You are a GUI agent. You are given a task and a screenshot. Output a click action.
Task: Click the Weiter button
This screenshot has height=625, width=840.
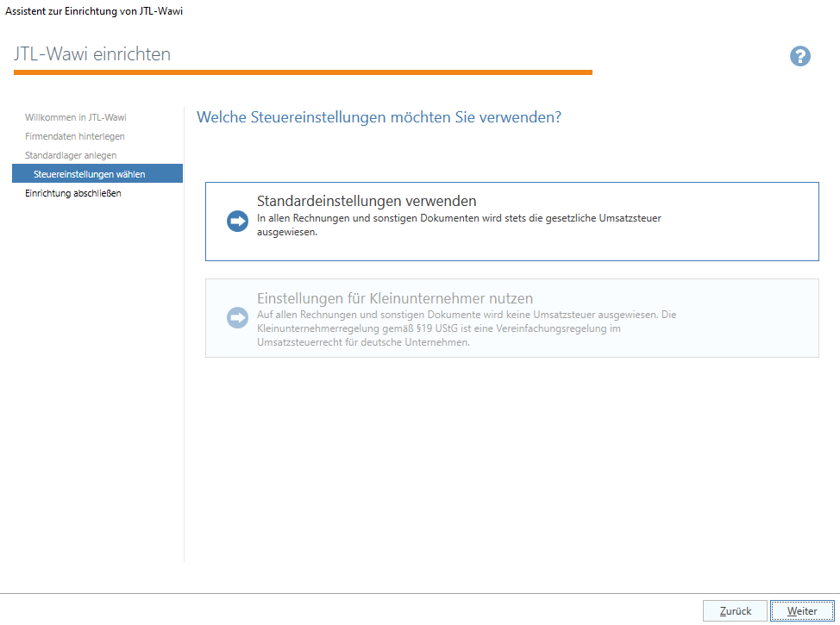(x=802, y=611)
